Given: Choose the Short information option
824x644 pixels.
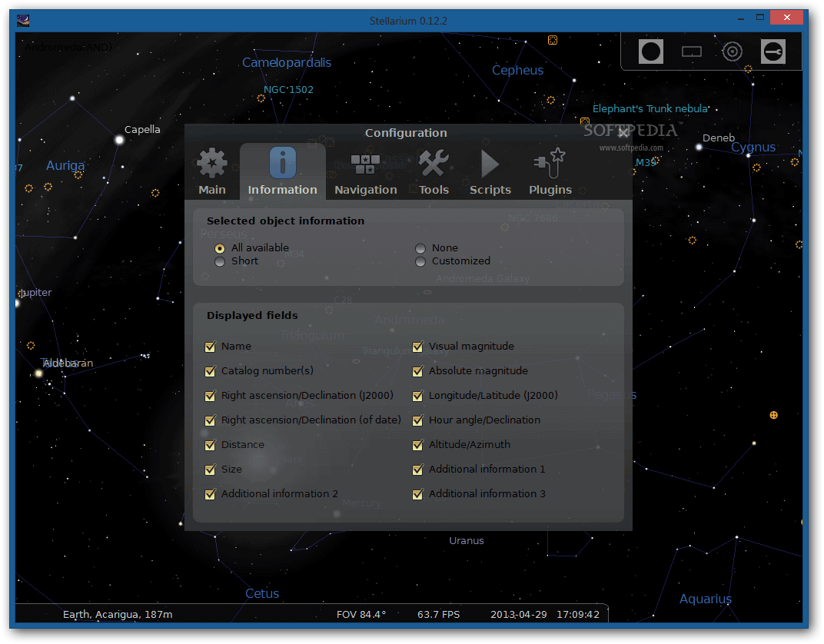Looking at the screenshot, I should tap(220, 261).
